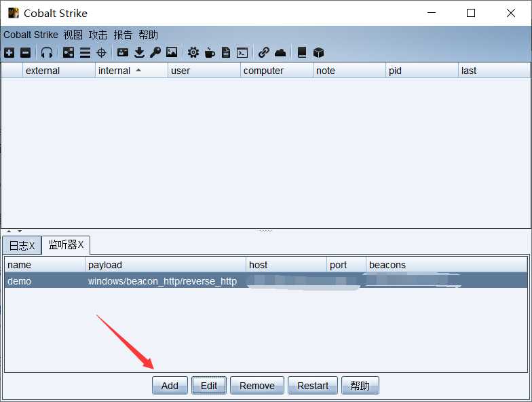
Task: Select the 监听器X listeners tab
Action: click(x=66, y=244)
